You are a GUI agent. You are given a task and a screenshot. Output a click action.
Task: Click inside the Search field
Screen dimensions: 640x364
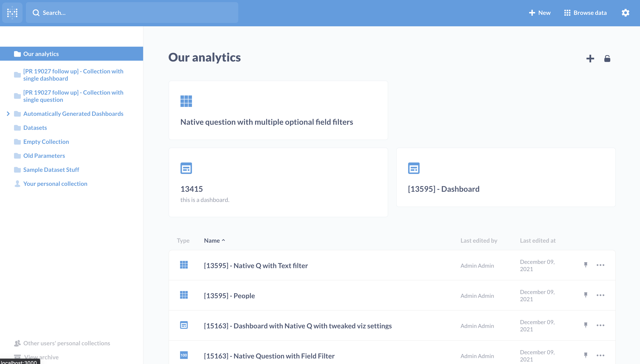[x=132, y=13]
